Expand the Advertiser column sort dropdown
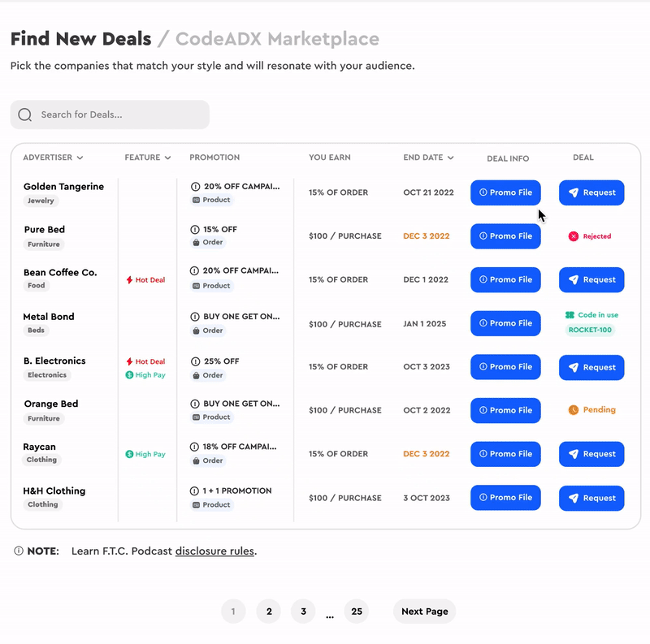 (x=80, y=158)
